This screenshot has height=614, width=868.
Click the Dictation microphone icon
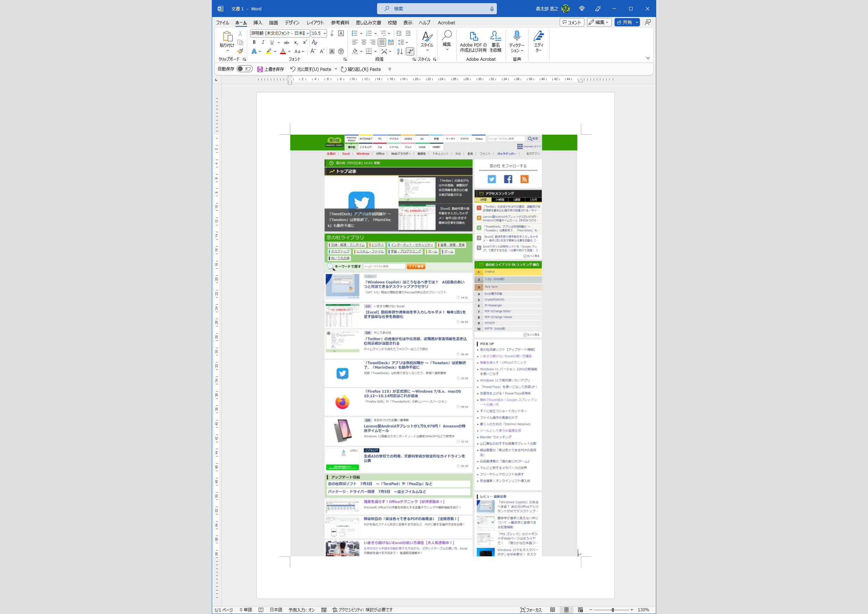(x=517, y=36)
